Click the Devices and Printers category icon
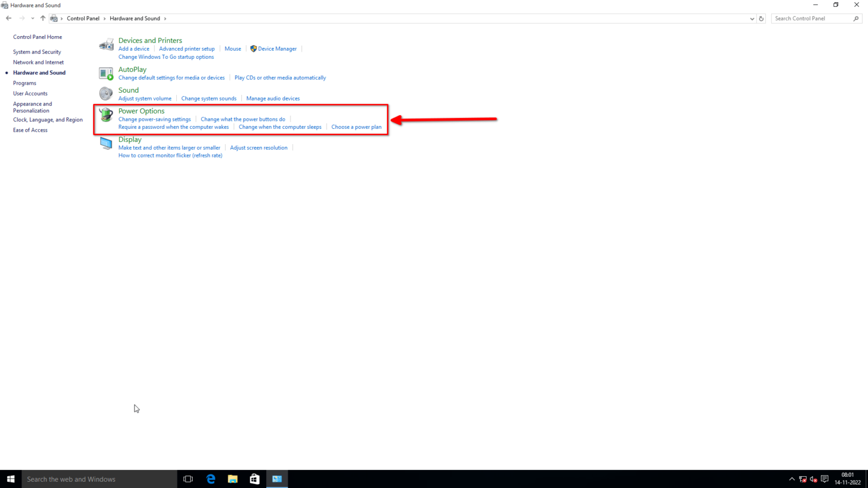The image size is (868, 488). [x=106, y=45]
